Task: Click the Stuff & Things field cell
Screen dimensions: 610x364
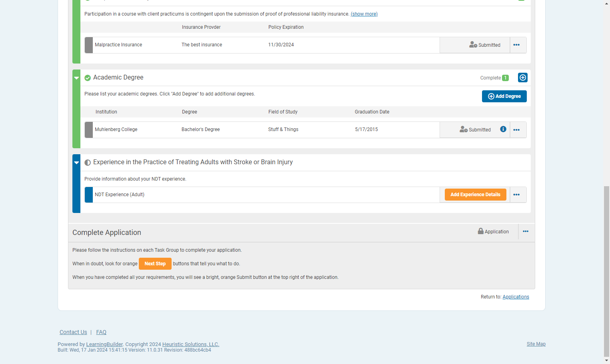Action: coord(283,129)
